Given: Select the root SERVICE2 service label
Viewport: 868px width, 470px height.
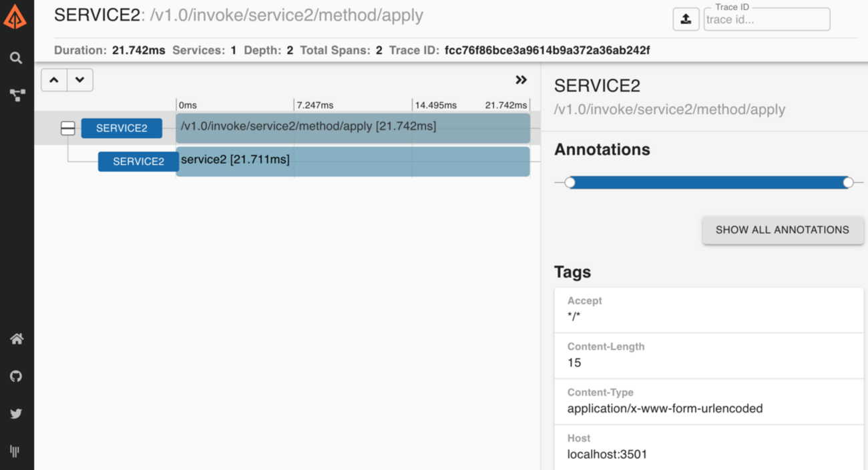Looking at the screenshot, I should click(122, 128).
